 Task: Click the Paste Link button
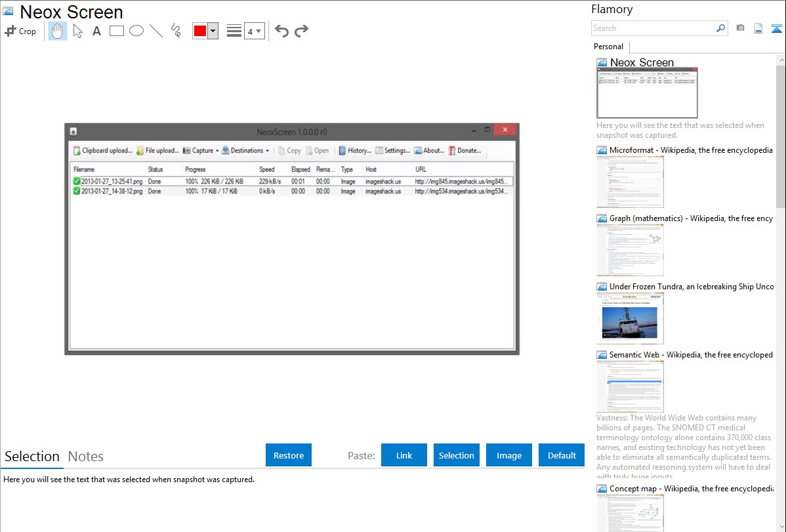[404, 455]
